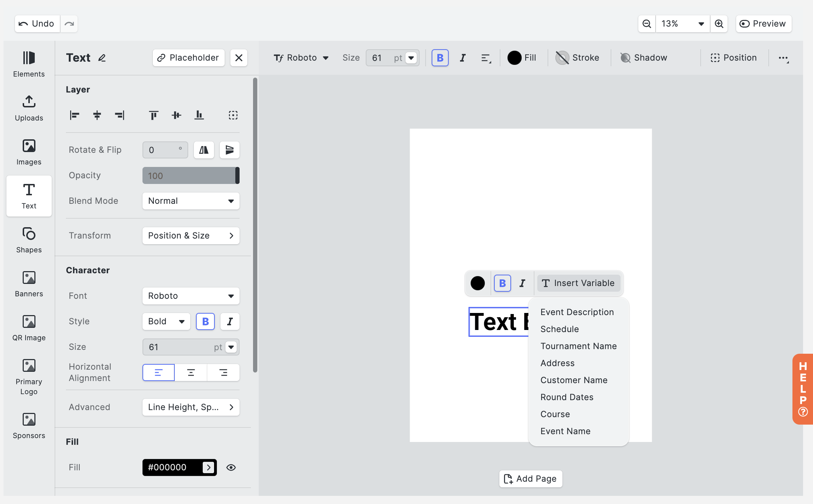Align layer to horizontal center
Image resolution: width=813 pixels, height=504 pixels.
[97, 115]
